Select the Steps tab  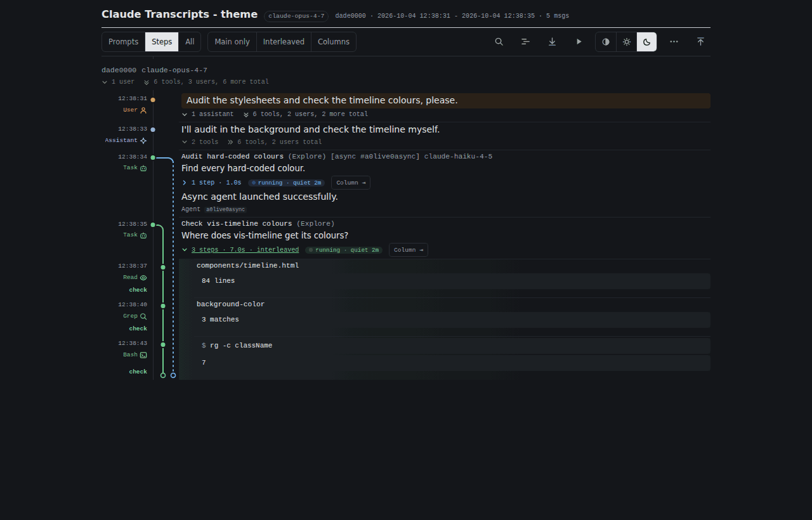click(x=162, y=42)
